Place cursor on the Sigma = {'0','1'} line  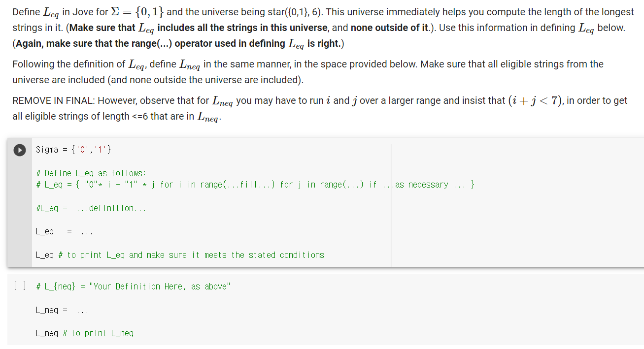click(x=73, y=149)
